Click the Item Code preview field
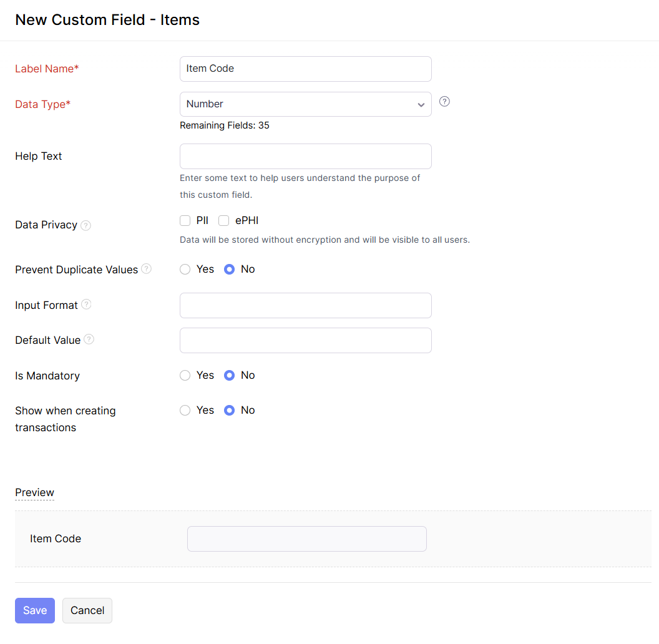 [x=306, y=539]
